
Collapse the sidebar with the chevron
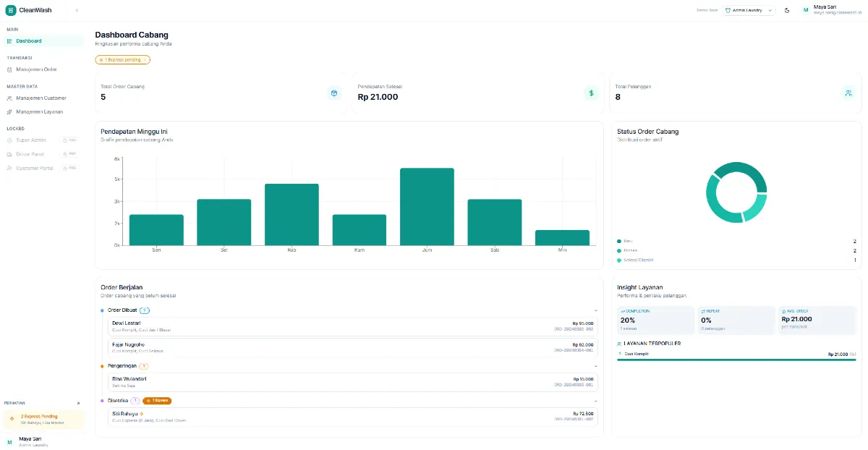(77, 10)
